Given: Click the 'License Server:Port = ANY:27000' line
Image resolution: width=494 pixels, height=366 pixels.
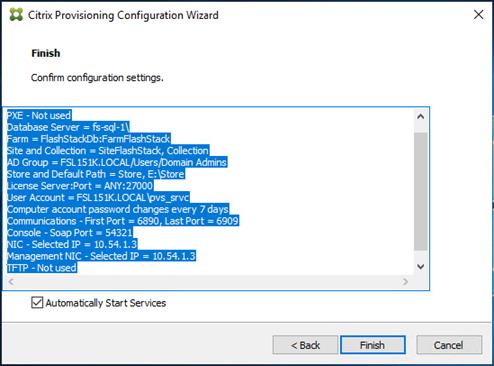Looking at the screenshot, I should tap(80, 185).
